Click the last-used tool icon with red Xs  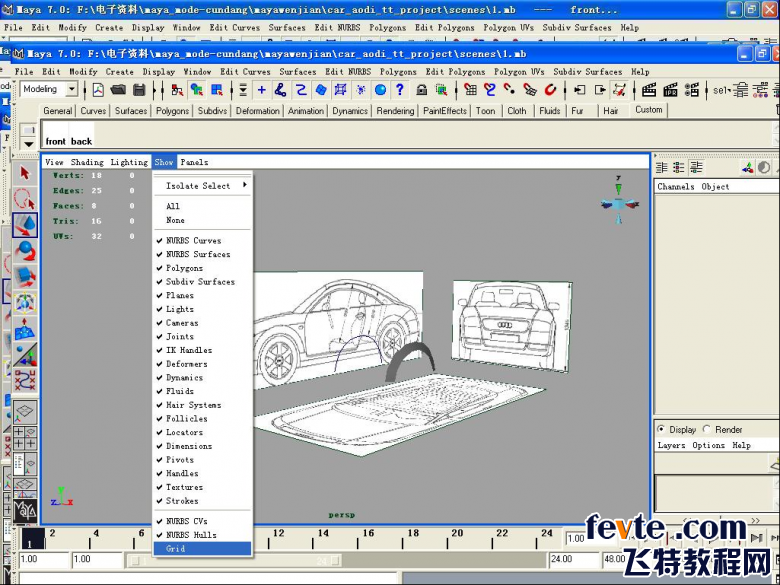coord(25,380)
